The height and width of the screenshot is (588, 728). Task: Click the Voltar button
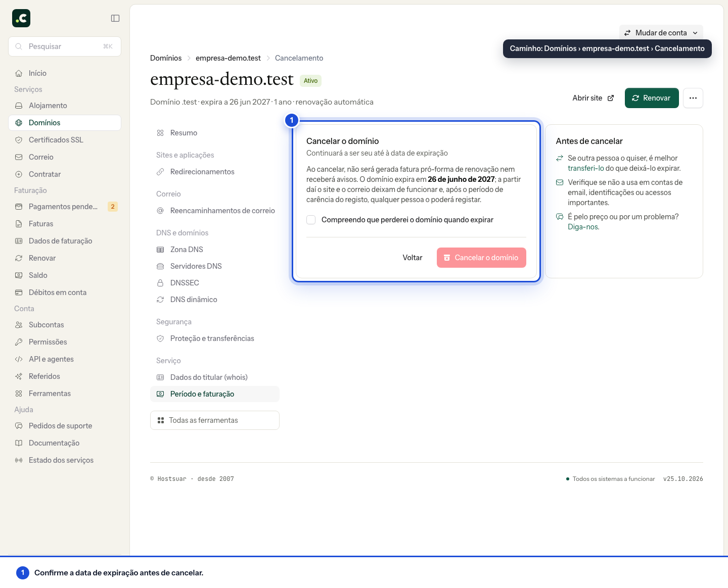coord(413,258)
